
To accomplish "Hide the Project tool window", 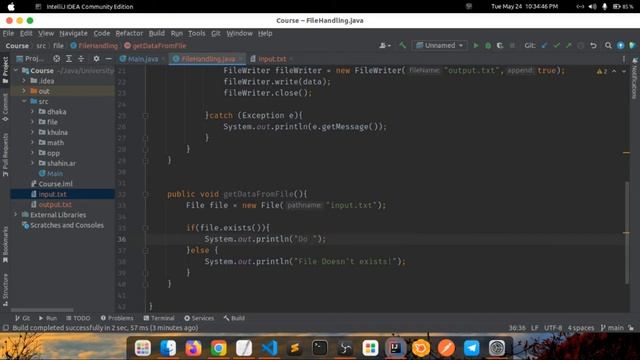I will pos(108,59).
